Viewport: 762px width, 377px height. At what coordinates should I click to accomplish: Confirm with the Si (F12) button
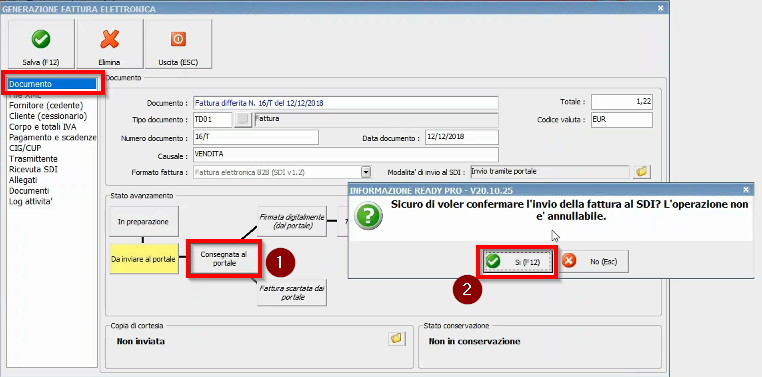[x=517, y=262]
